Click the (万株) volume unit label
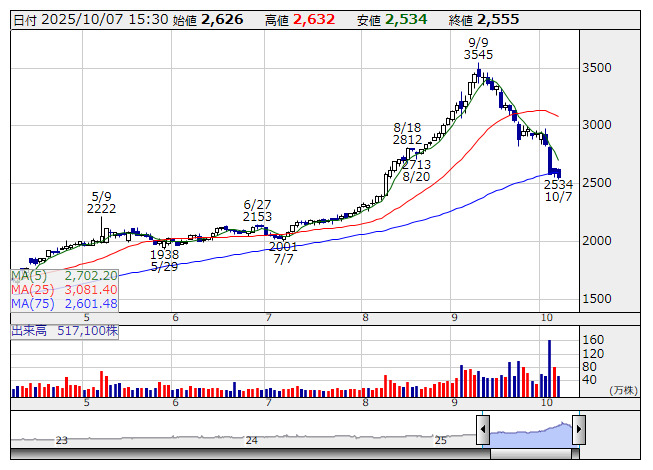Viewport: 653px width, 470px height. 623,390
